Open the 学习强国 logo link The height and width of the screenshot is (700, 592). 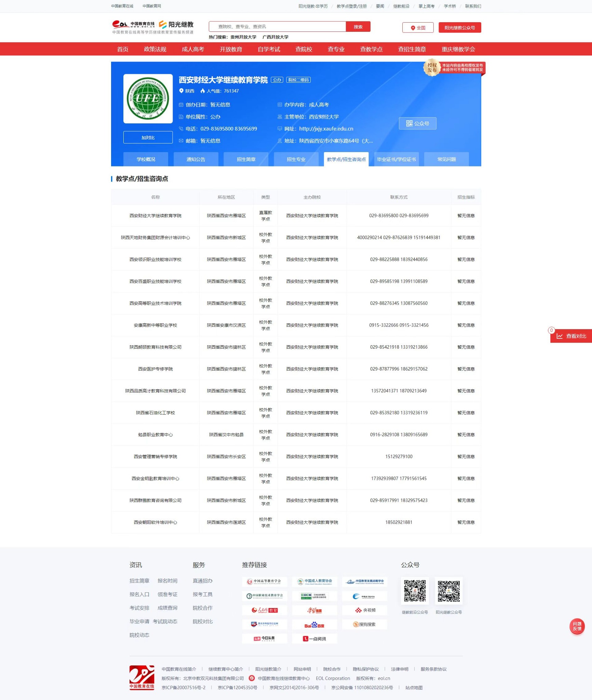(x=314, y=610)
